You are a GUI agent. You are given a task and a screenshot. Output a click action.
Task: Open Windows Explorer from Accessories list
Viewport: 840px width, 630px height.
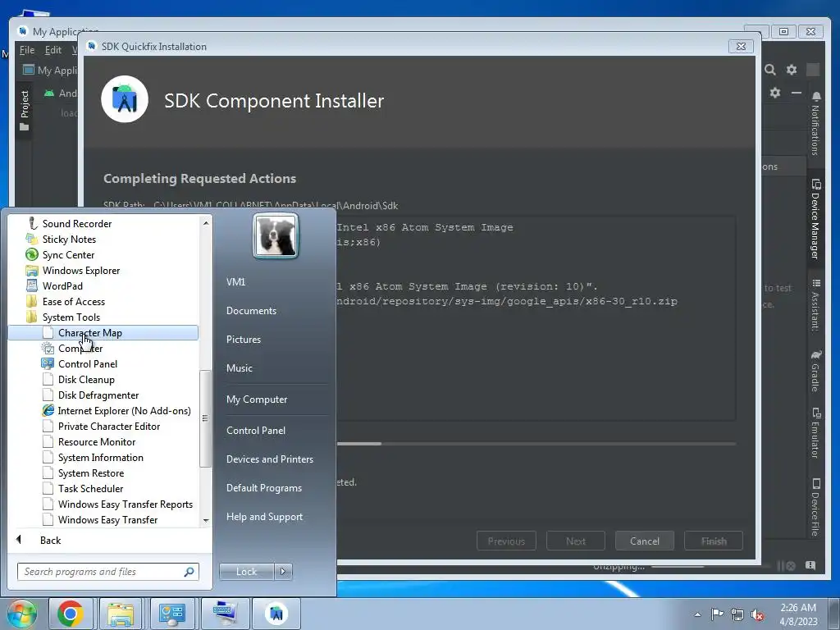click(81, 270)
